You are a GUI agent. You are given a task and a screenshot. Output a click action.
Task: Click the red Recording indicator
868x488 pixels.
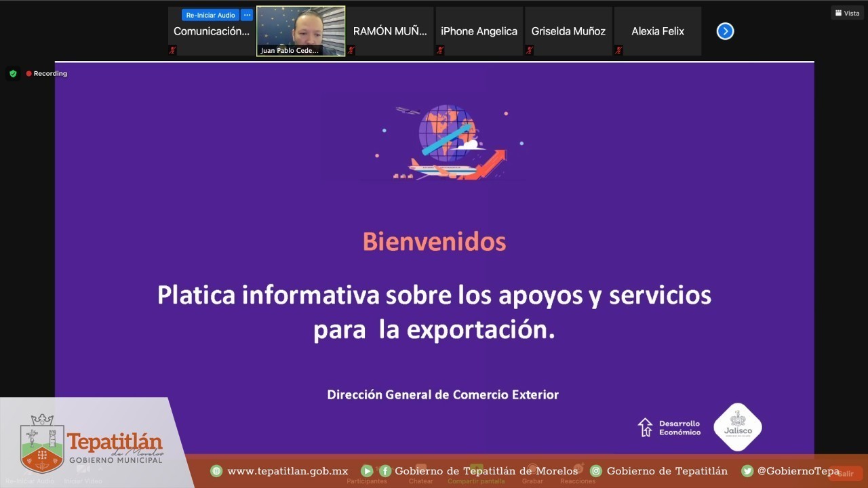click(x=47, y=73)
